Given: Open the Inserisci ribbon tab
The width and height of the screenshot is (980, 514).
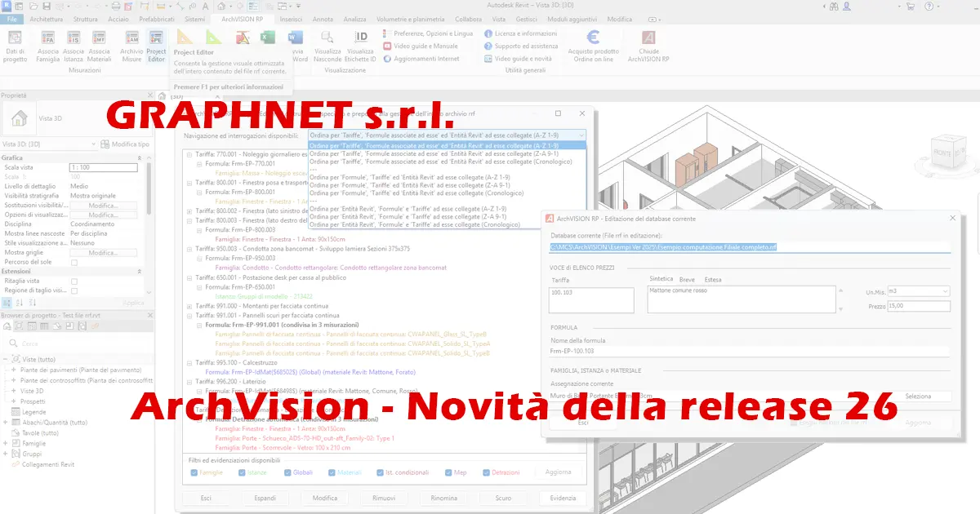Looking at the screenshot, I should click(291, 19).
